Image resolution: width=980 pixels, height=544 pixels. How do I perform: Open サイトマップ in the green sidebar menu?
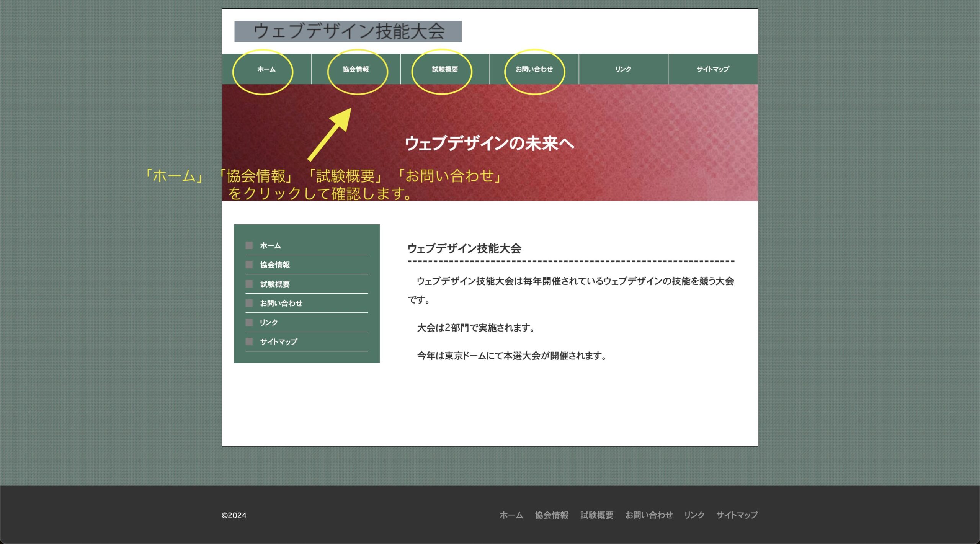[x=278, y=341]
